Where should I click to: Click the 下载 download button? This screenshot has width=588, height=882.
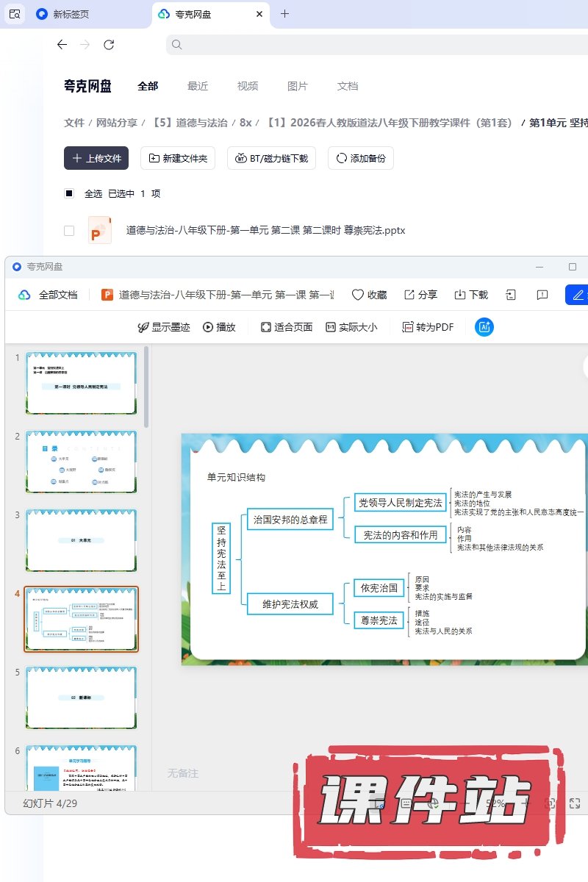(471, 295)
